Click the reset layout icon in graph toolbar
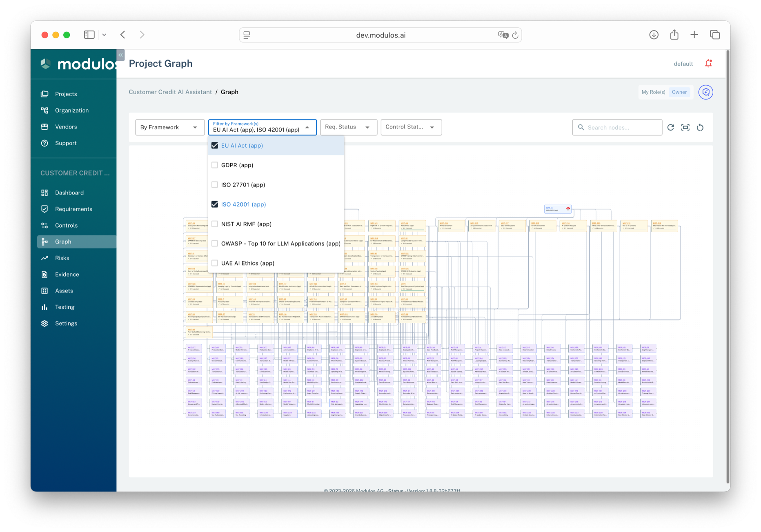Image resolution: width=761 pixels, height=532 pixels. pyautogui.click(x=700, y=127)
